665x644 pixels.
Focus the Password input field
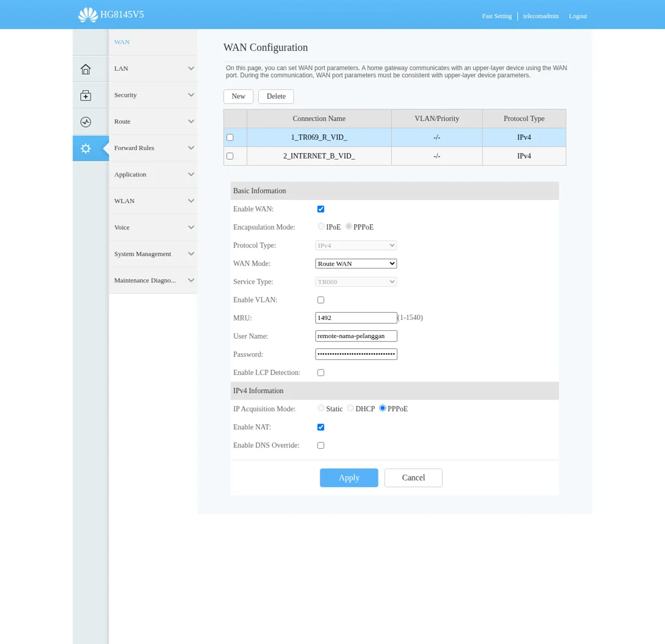(x=356, y=354)
